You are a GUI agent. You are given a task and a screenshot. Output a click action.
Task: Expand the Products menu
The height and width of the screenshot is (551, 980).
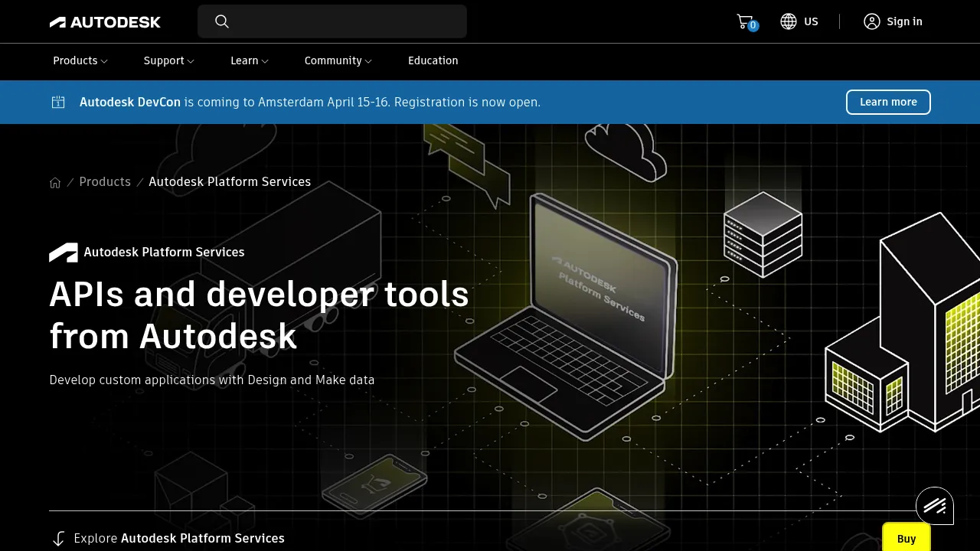click(x=80, y=60)
